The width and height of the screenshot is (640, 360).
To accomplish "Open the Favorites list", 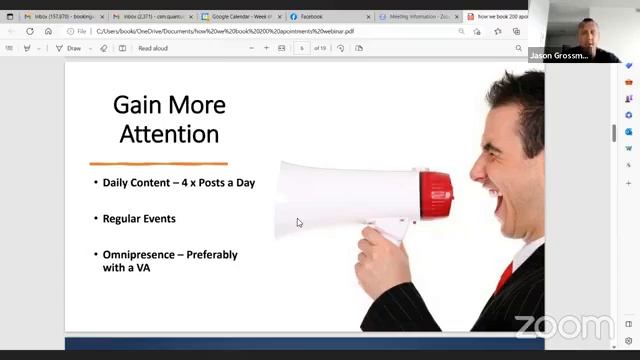I will [x=498, y=31].
